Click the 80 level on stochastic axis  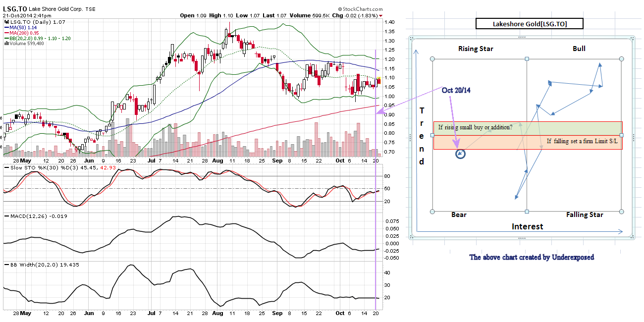pyautogui.click(x=387, y=176)
